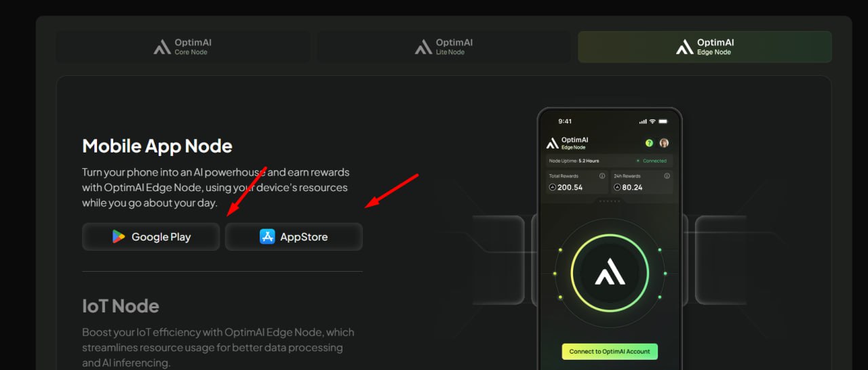
Task: Tap Connect to OptimAI Account in phone mockup
Action: coord(610,351)
